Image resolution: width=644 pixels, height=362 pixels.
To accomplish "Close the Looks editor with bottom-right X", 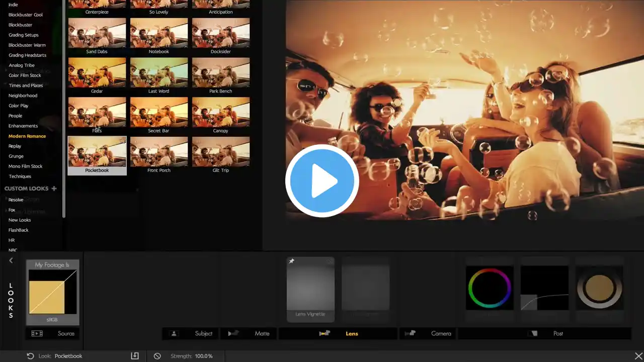I will tap(638, 356).
